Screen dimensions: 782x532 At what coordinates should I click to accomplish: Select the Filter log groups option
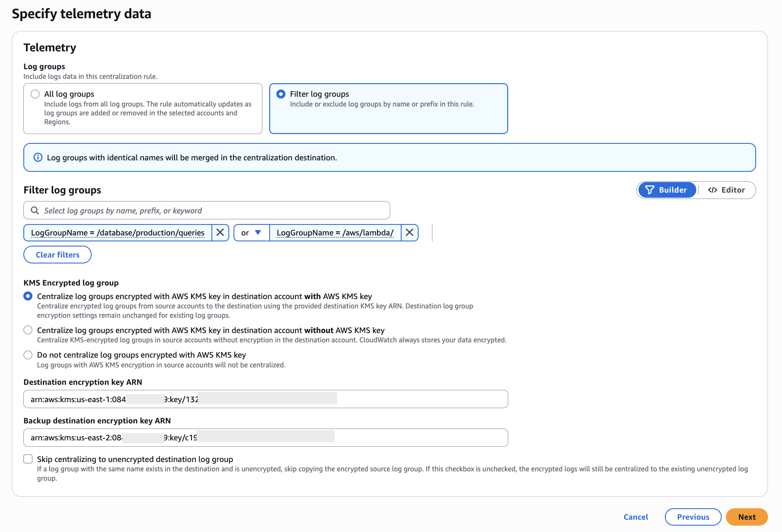click(281, 94)
